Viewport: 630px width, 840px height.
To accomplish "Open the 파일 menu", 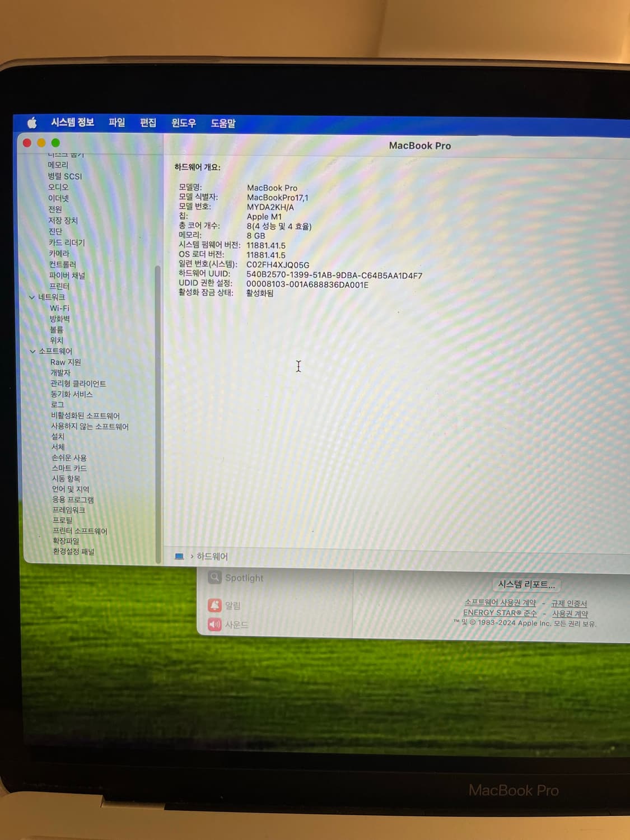I will click(116, 123).
